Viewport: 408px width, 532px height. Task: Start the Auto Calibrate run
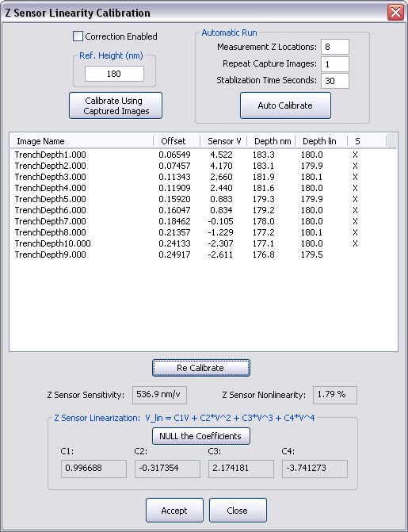tap(285, 105)
